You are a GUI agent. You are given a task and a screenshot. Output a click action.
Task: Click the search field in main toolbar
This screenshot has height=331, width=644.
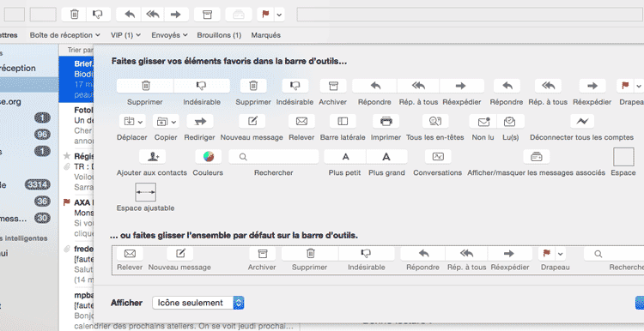[x=470, y=15]
